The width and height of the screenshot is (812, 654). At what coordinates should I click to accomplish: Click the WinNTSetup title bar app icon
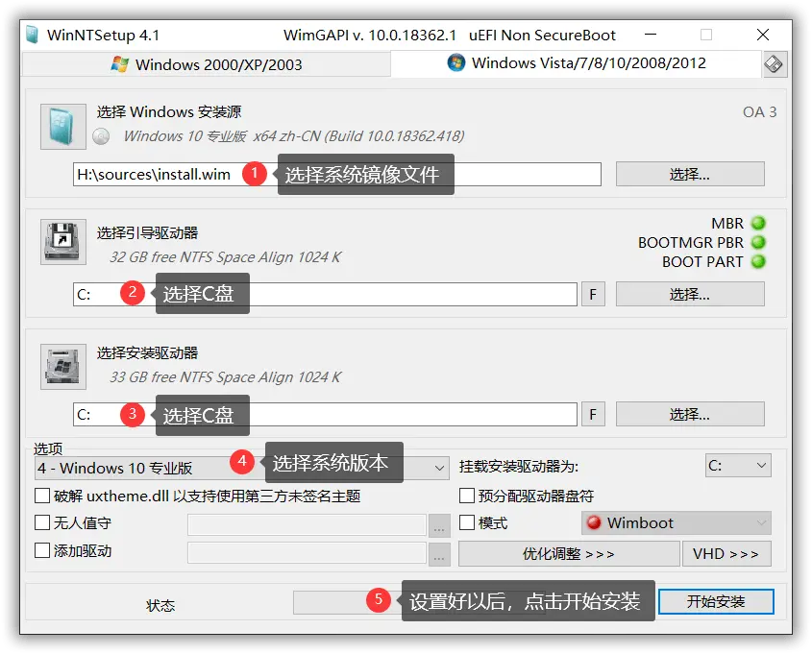point(32,36)
